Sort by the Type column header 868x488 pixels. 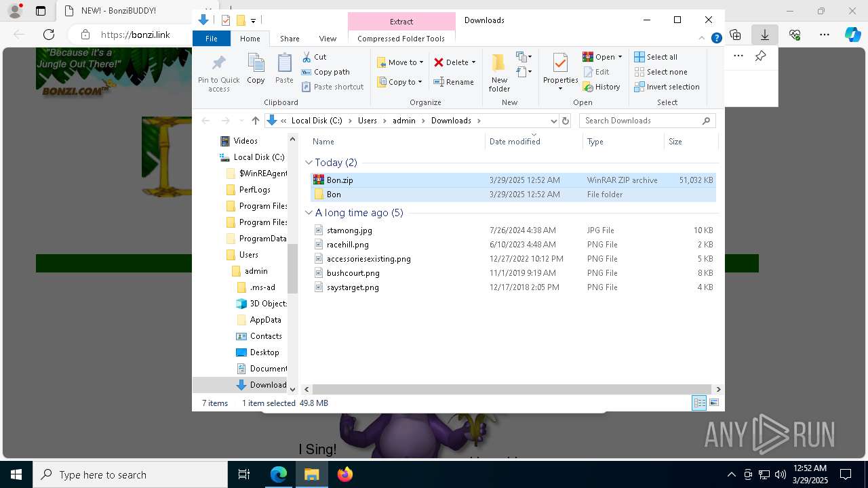point(623,142)
